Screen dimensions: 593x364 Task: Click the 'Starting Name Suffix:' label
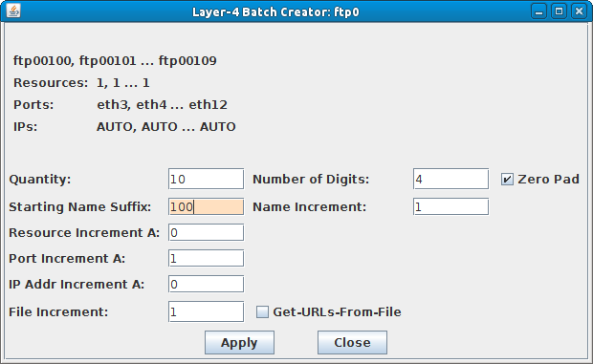coord(80,207)
